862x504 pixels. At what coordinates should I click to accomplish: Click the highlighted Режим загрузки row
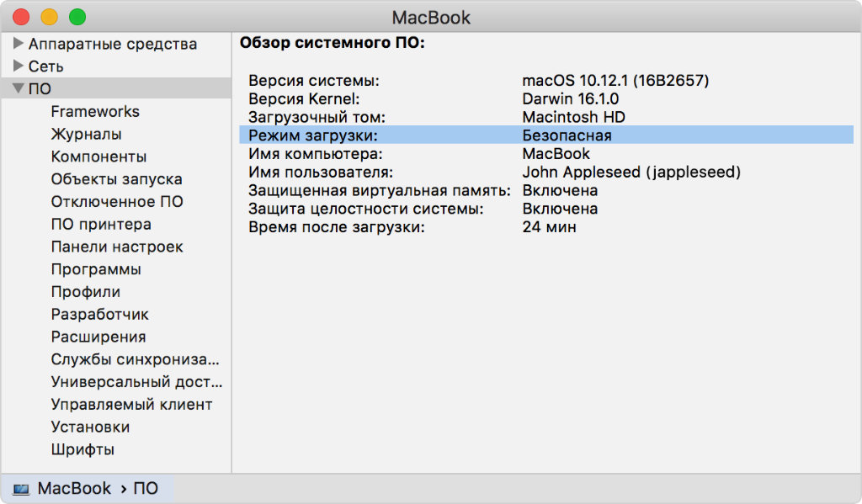click(x=545, y=135)
